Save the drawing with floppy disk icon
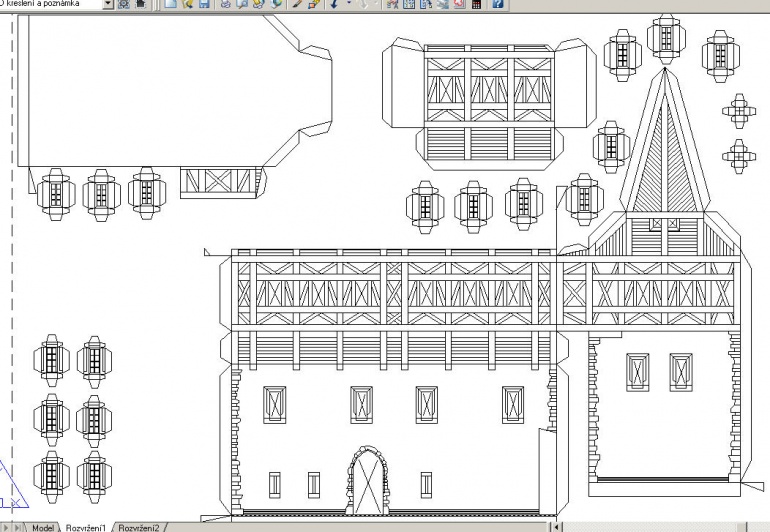Screen dimensions: 770x532 point(204,4)
